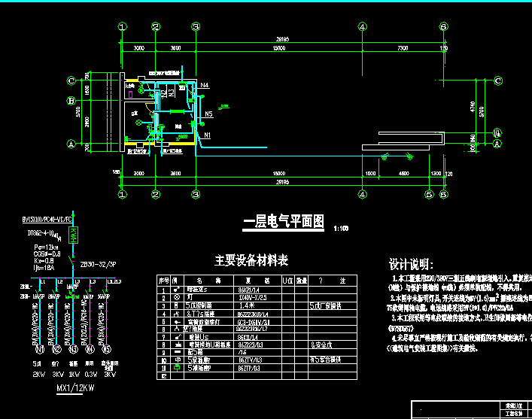
Task: Click the N4 circuit label on the plan
Action: (204, 85)
